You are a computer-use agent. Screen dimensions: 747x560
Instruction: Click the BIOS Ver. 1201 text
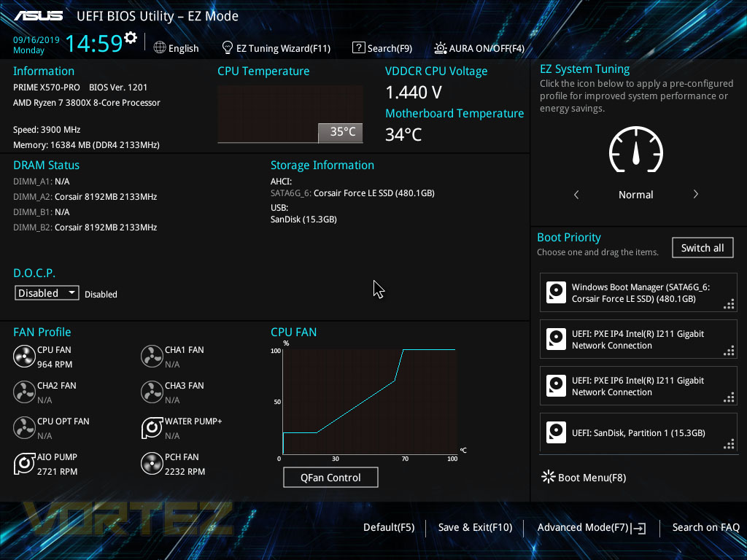pos(118,87)
